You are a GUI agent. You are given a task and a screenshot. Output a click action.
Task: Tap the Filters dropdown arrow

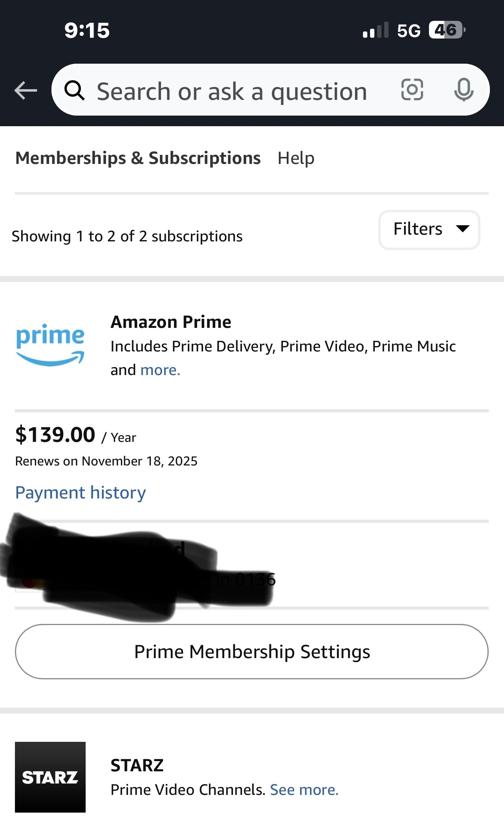462,229
